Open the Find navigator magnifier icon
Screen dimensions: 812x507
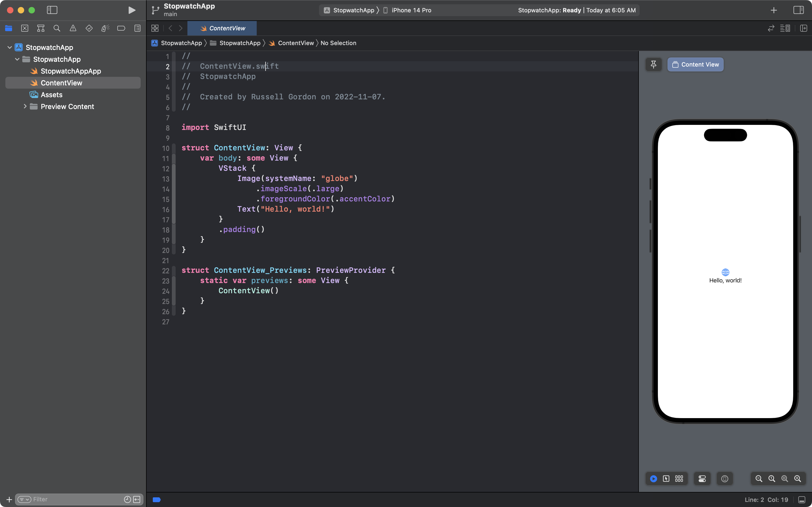pyautogui.click(x=57, y=28)
